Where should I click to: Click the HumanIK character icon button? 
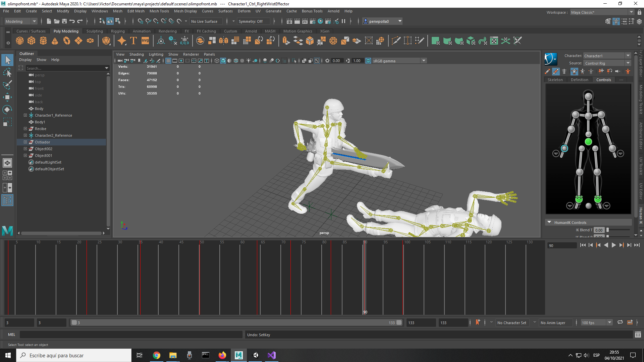550,59
